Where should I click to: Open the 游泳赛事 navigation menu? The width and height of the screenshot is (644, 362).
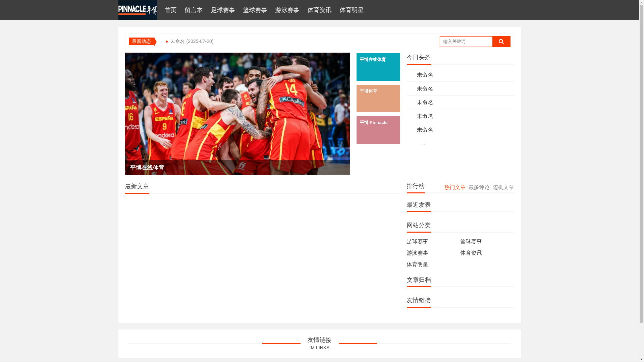click(x=287, y=10)
